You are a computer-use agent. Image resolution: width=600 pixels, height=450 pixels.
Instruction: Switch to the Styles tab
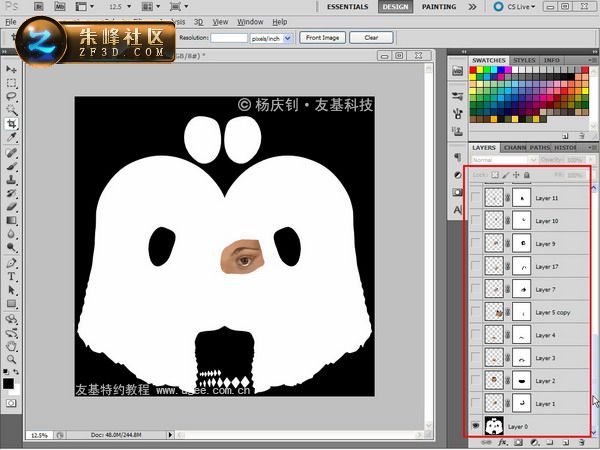click(x=523, y=60)
